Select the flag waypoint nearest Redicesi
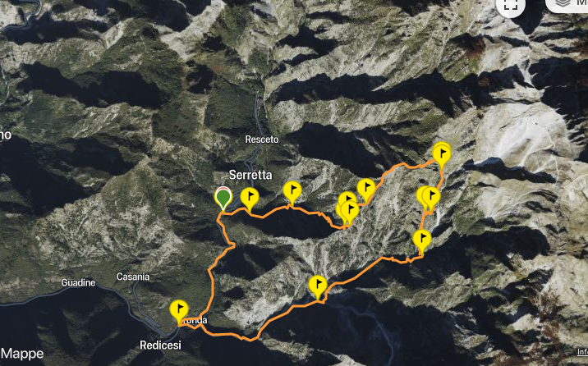 (179, 312)
